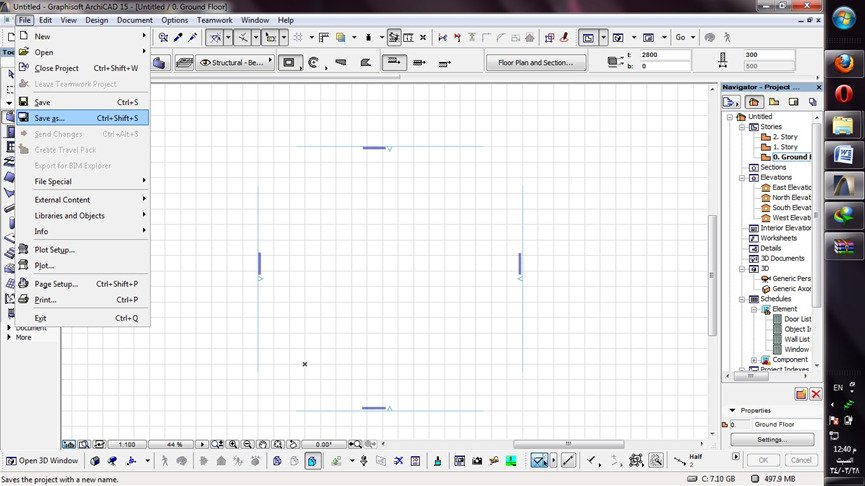Toggle the floor plan window view button
The height and width of the screenshot is (486, 865).
pos(589,37)
